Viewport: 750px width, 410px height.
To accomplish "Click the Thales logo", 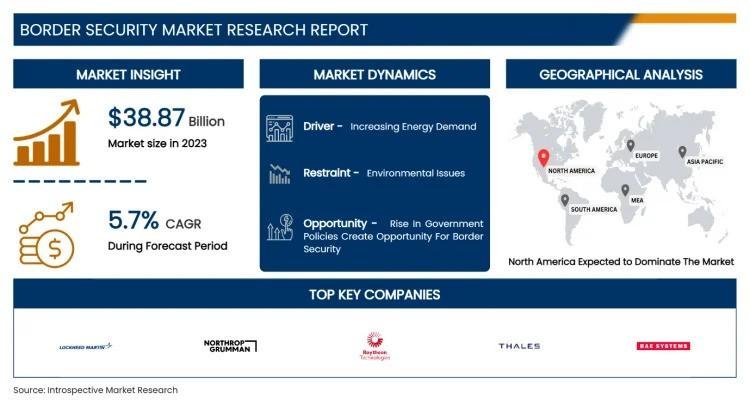I will click(x=519, y=346).
